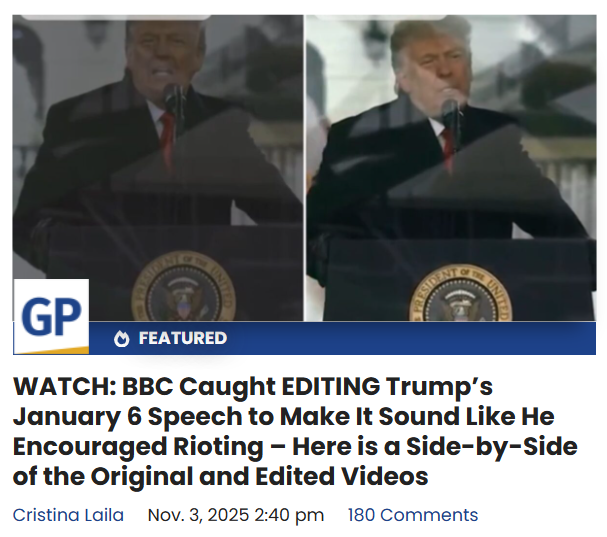Click the flame icon beside FEATURED
Viewport: 607px width, 537px height.
122,338
